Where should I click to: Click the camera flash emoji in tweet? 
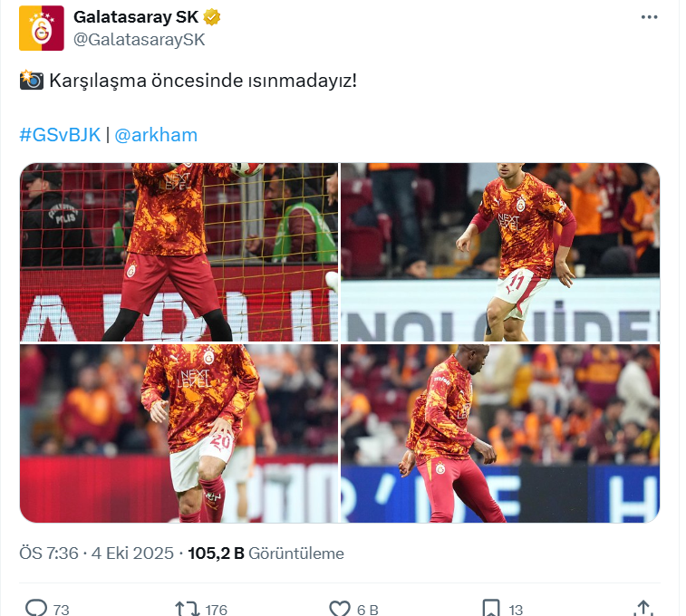[x=32, y=80]
